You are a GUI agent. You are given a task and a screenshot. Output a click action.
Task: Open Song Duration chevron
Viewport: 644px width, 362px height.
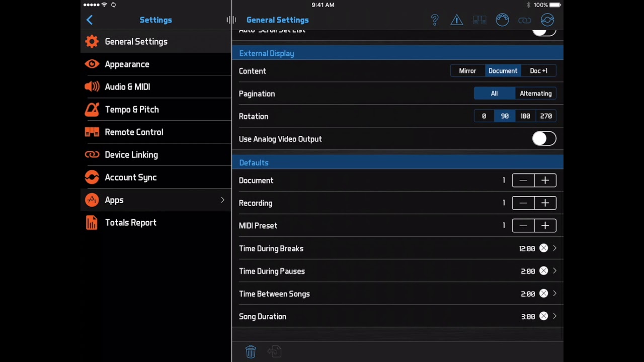pyautogui.click(x=554, y=316)
